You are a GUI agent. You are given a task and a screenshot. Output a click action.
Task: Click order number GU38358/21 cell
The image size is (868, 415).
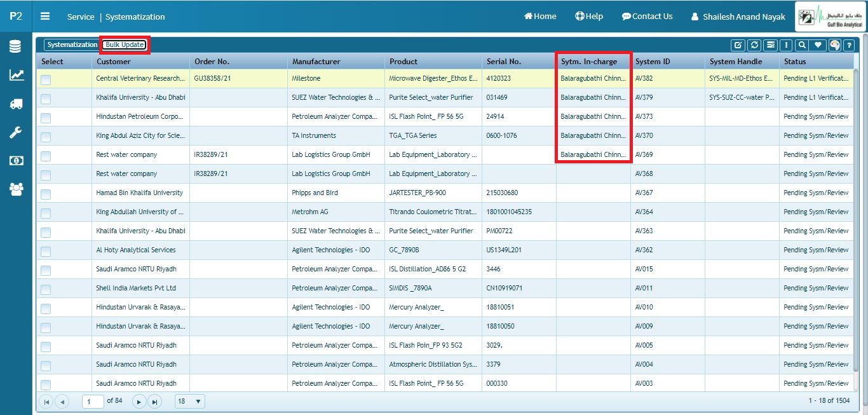point(238,79)
